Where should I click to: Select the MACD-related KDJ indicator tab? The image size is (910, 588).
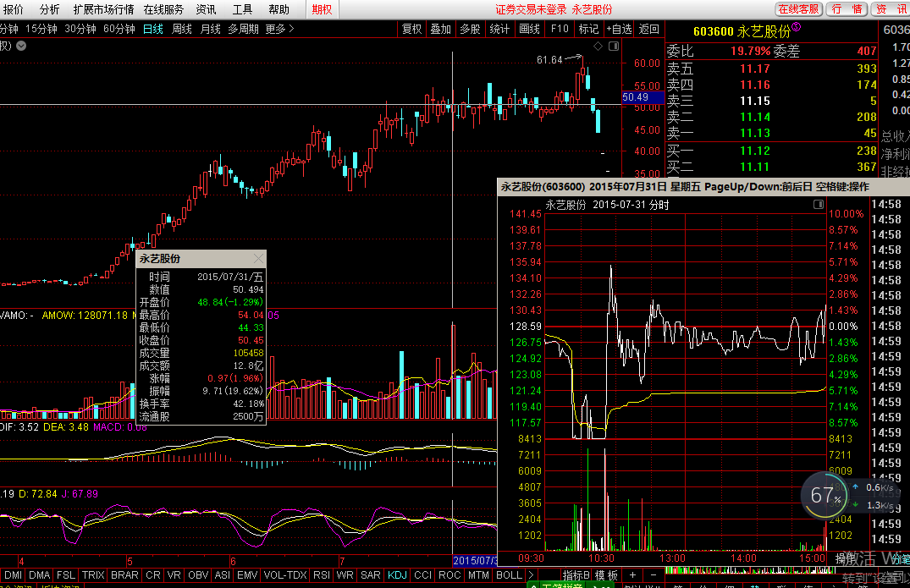(397, 575)
